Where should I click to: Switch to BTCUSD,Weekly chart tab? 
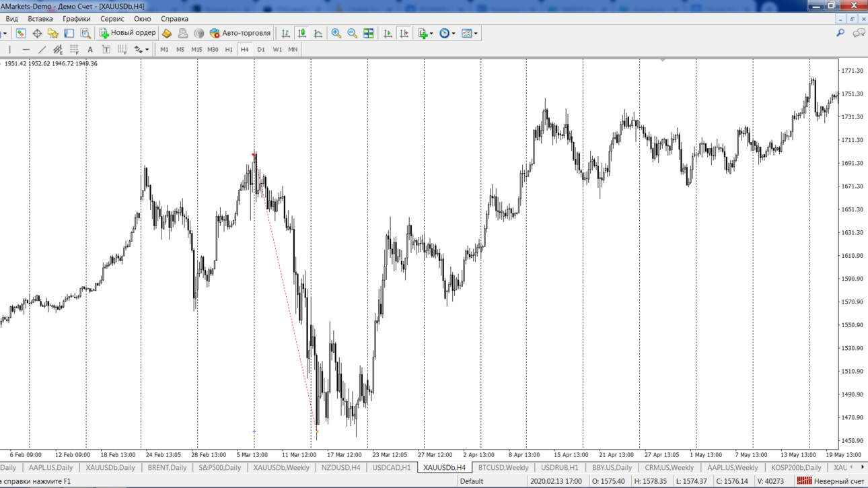coord(503,468)
